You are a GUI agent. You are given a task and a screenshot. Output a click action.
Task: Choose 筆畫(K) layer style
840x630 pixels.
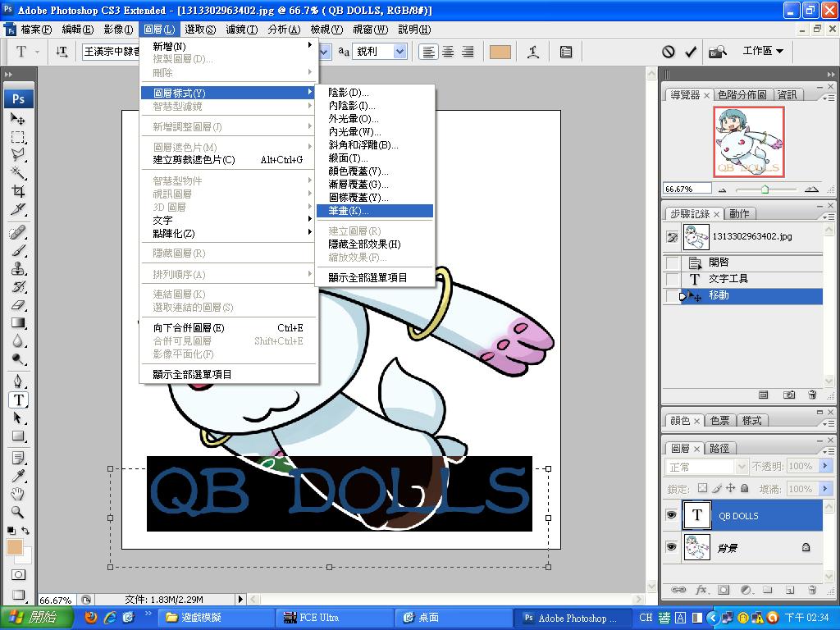[x=374, y=211]
